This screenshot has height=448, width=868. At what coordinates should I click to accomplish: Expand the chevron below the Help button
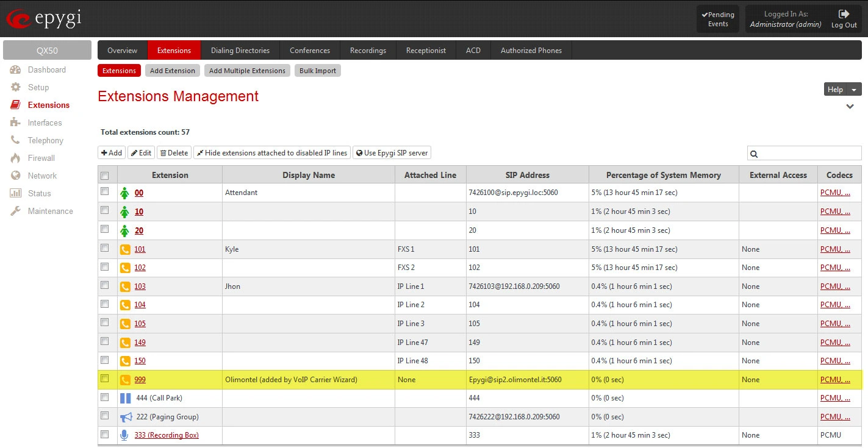pyautogui.click(x=850, y=107)
